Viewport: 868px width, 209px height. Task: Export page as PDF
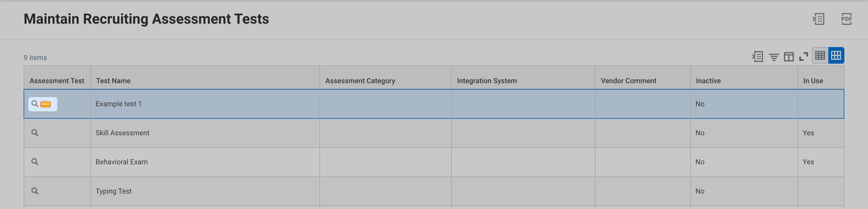coord(846,19)
